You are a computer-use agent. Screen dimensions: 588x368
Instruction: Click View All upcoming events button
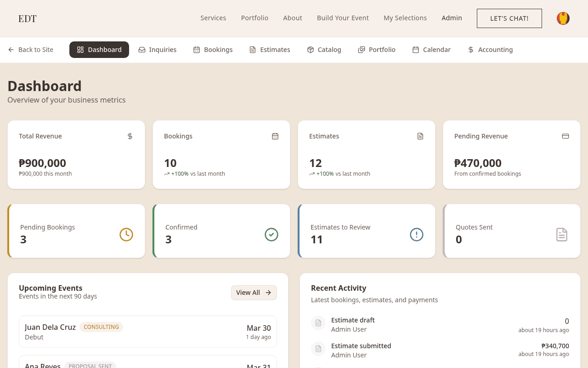coord(254,293)
